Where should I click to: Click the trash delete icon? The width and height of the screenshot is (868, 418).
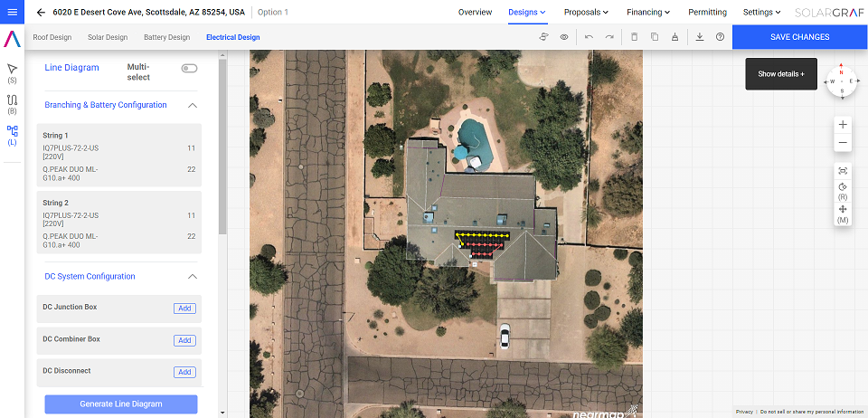point(635,37)
